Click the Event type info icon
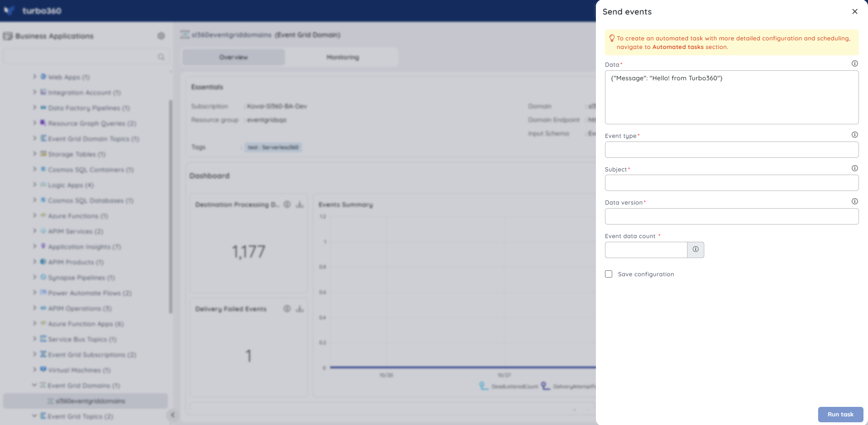Screen dimensions: 868x425 (855, 135)
